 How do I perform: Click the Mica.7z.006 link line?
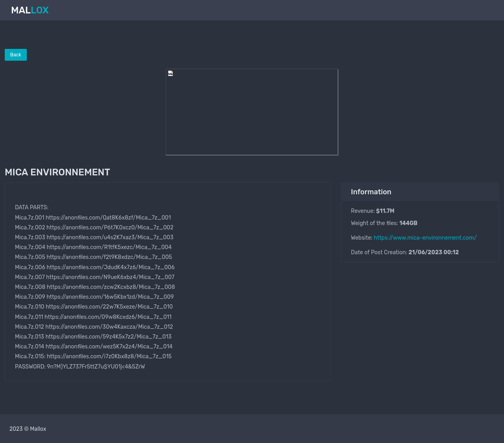[x=95, y=267]
